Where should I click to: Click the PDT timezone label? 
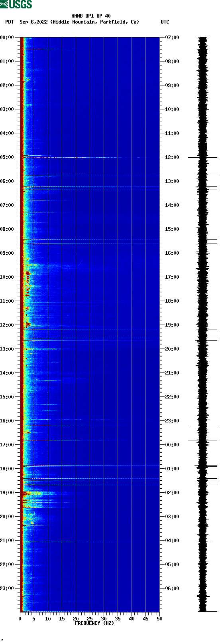click(x=9, y=22)
